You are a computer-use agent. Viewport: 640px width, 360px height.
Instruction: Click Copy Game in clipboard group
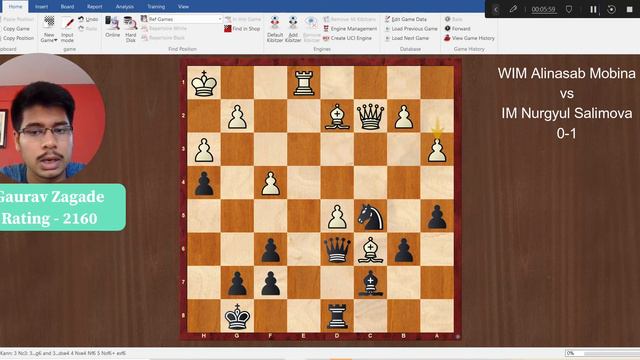pos(16,29)
